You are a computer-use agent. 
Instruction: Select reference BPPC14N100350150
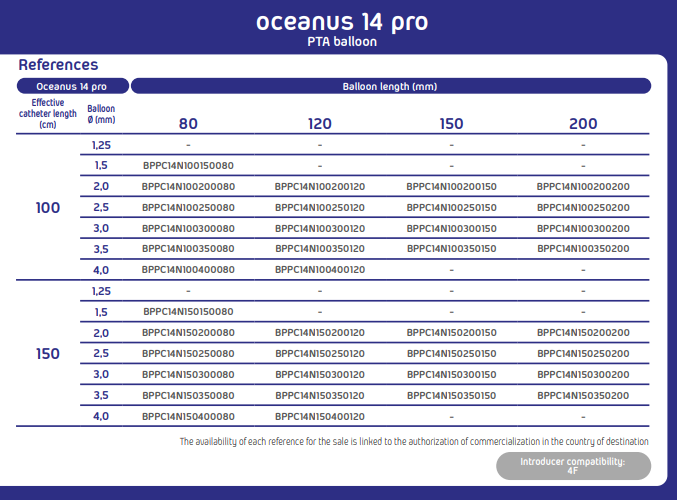tap(452, 249)
